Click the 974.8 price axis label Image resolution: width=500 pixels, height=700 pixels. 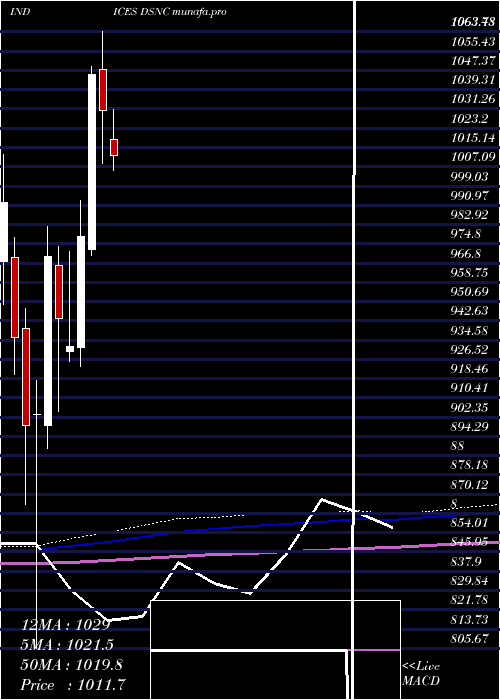466,234
